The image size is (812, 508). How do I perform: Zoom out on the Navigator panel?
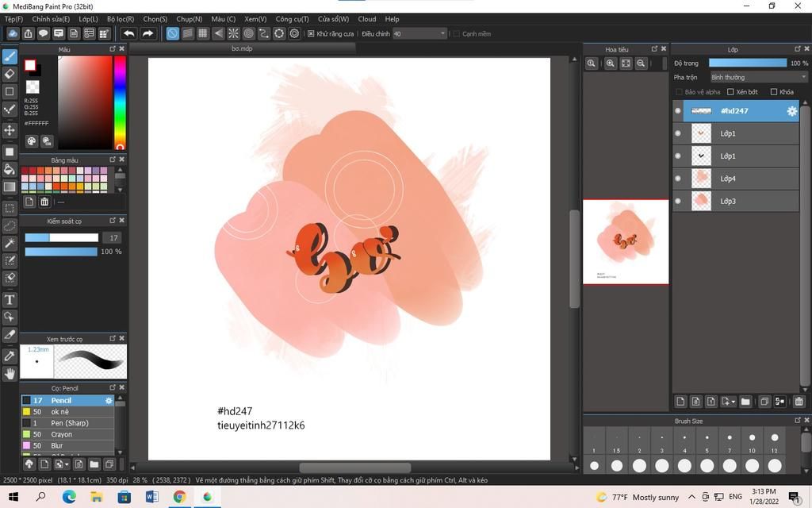(x=641, y=63)
